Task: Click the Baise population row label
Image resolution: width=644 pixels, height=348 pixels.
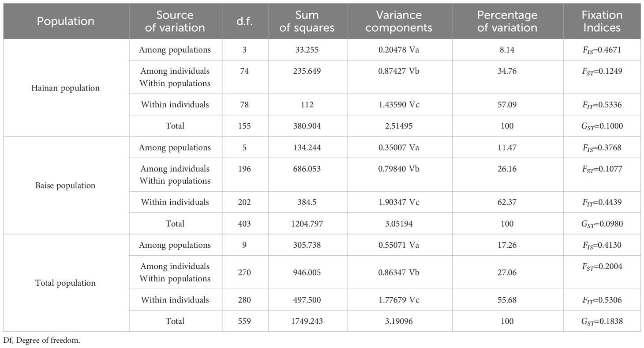Action: [65, 185]
